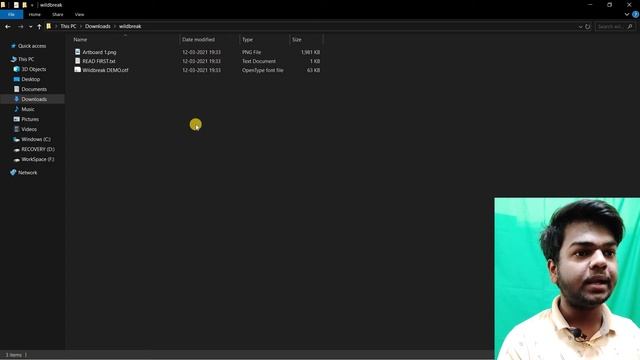Open Quick access in the sidebar
The width and height of the screenshot is (640, 360).
click(32, 46)
